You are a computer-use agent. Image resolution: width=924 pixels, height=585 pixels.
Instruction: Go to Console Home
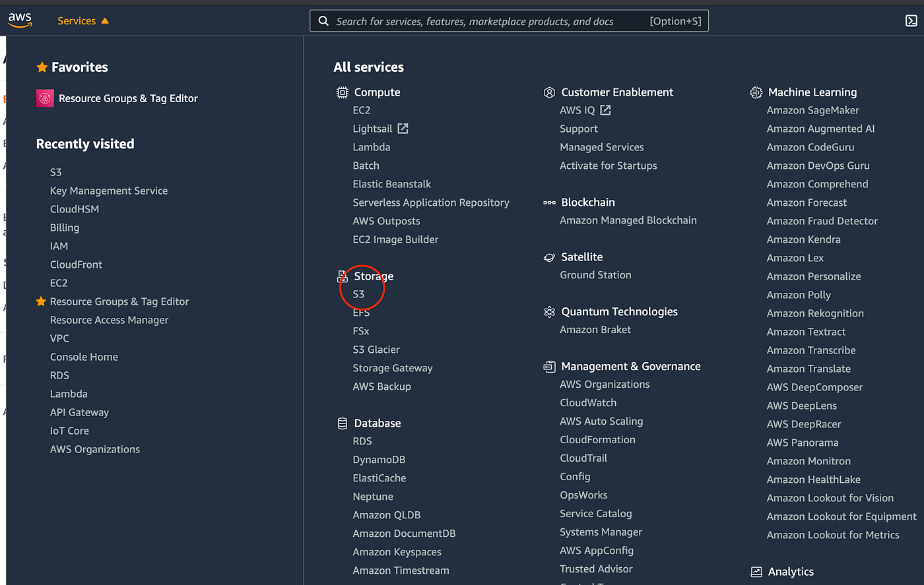pyautogui.click(x=84, y=357)
